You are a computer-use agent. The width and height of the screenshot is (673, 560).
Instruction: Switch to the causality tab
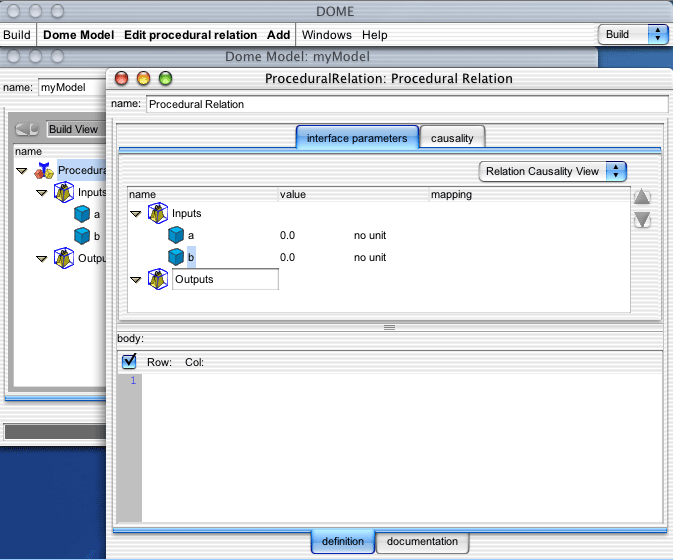(452, 138)
